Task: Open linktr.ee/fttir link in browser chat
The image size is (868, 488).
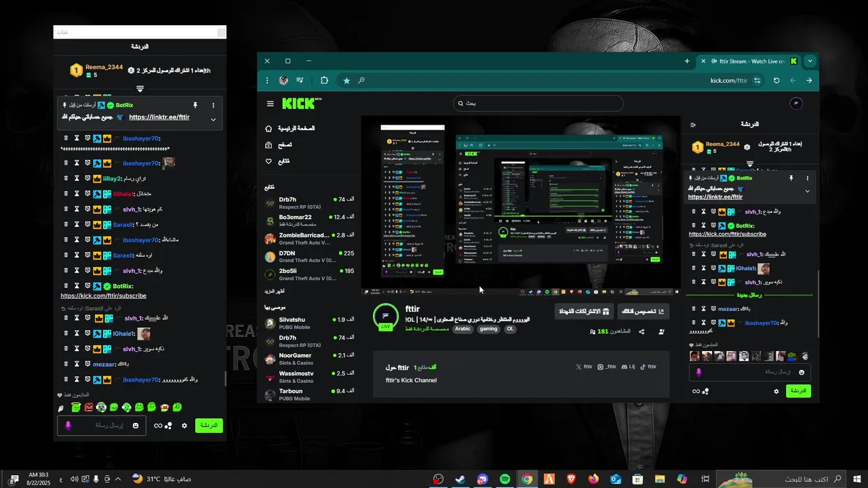Action: click(715, 197)
